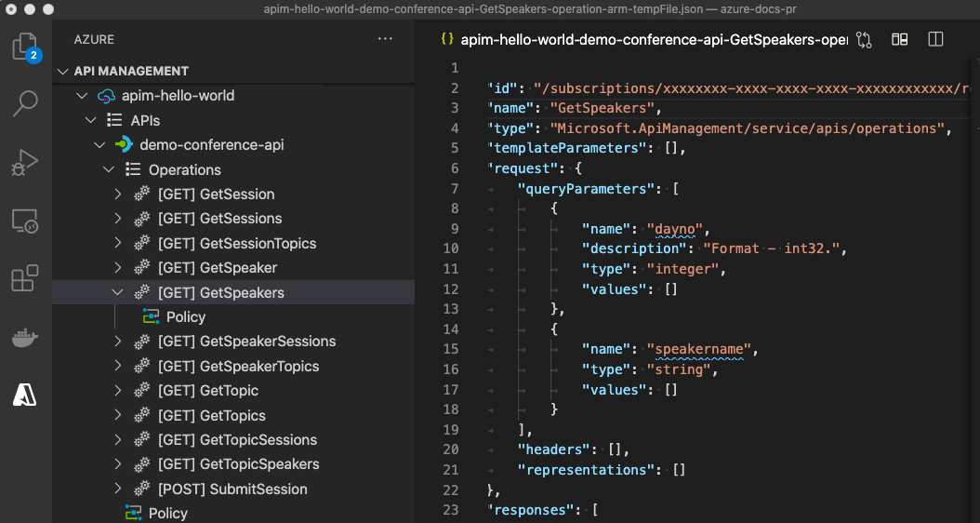Open the Extensions view

pos(25,278)
